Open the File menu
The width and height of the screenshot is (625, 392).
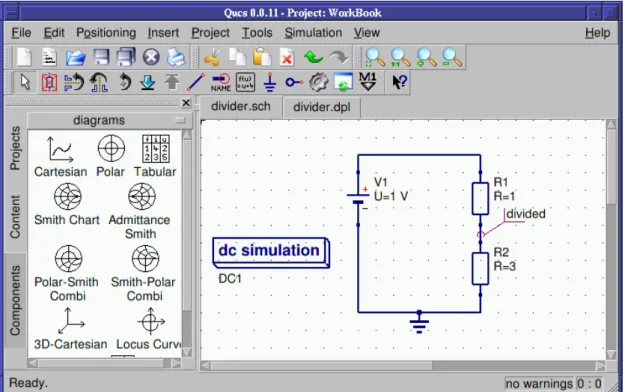pos(21,33)
